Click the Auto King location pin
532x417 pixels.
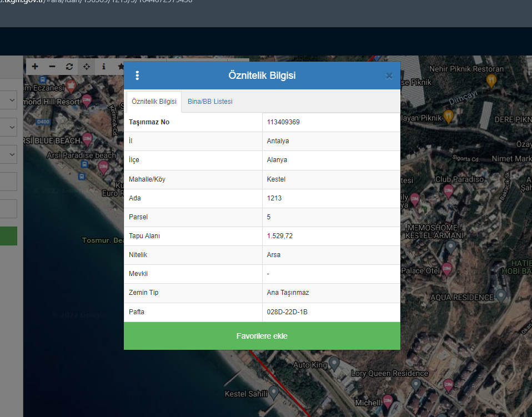[334, 364]
